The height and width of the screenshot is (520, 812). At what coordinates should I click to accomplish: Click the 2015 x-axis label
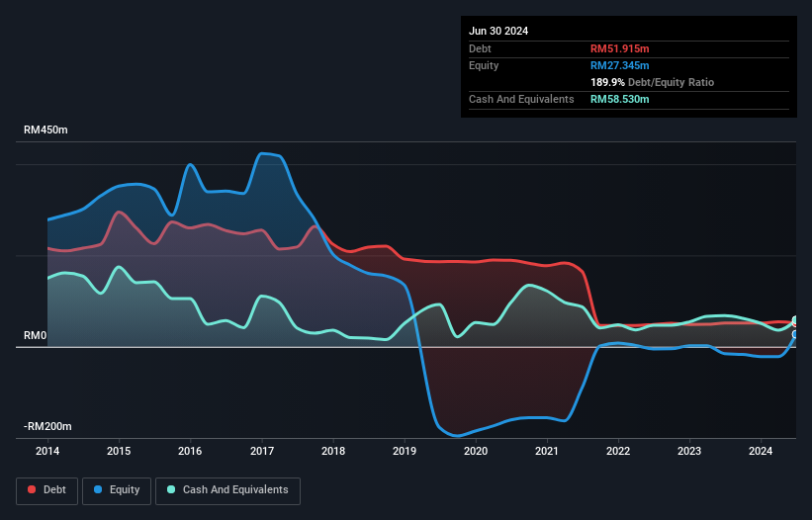coord(119,451)
